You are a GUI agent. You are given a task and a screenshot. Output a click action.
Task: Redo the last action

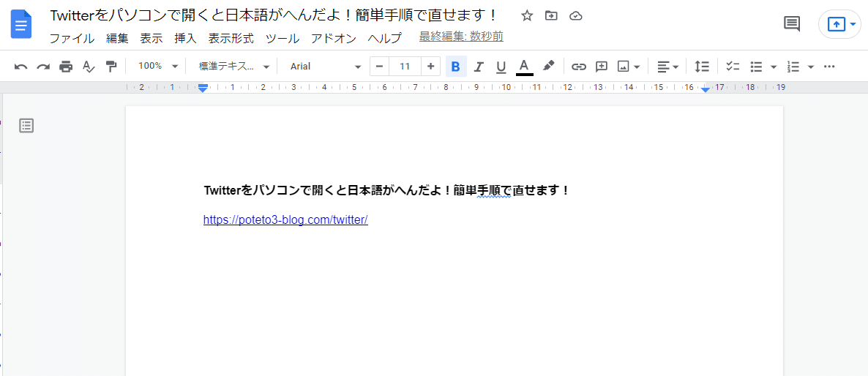(43, 67)
